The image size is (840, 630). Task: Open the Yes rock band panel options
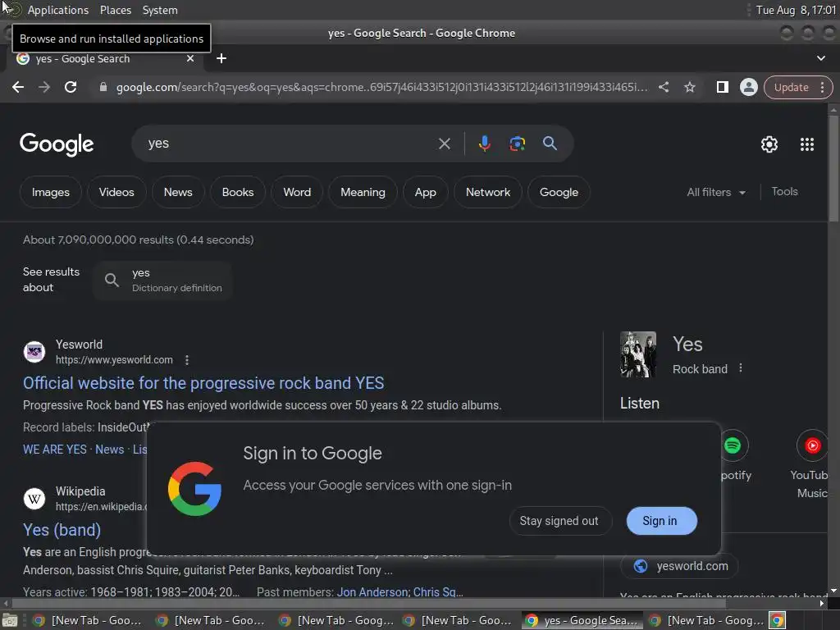coord(741,368)
